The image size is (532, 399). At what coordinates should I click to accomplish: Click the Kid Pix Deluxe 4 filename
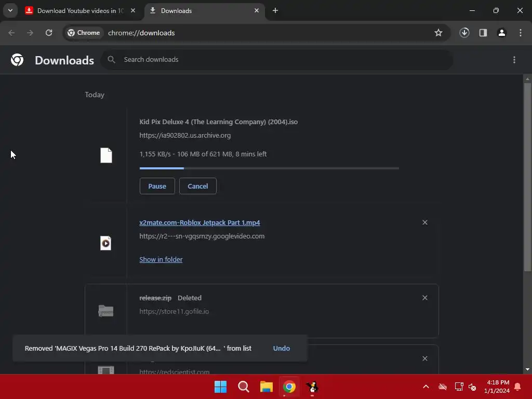point(219,122)
